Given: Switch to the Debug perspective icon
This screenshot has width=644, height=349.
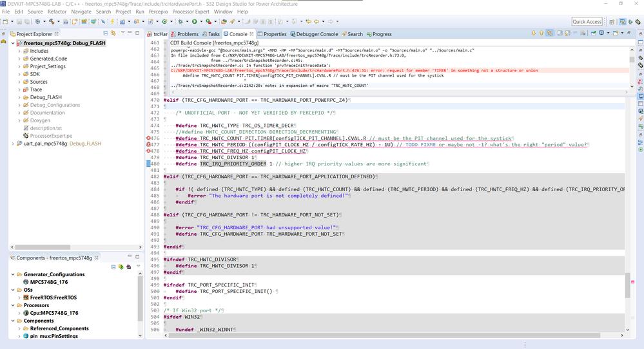Looking at the screenshot, I should (x=630, y=22).
